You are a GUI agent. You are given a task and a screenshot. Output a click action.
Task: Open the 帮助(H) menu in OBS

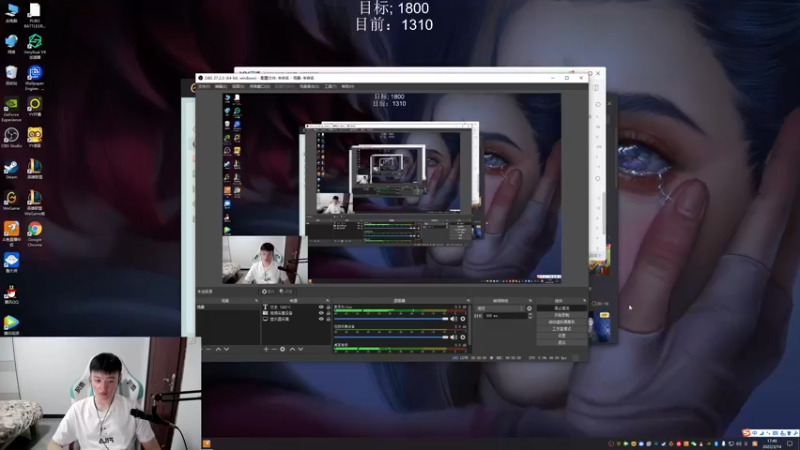click(347, 86)
